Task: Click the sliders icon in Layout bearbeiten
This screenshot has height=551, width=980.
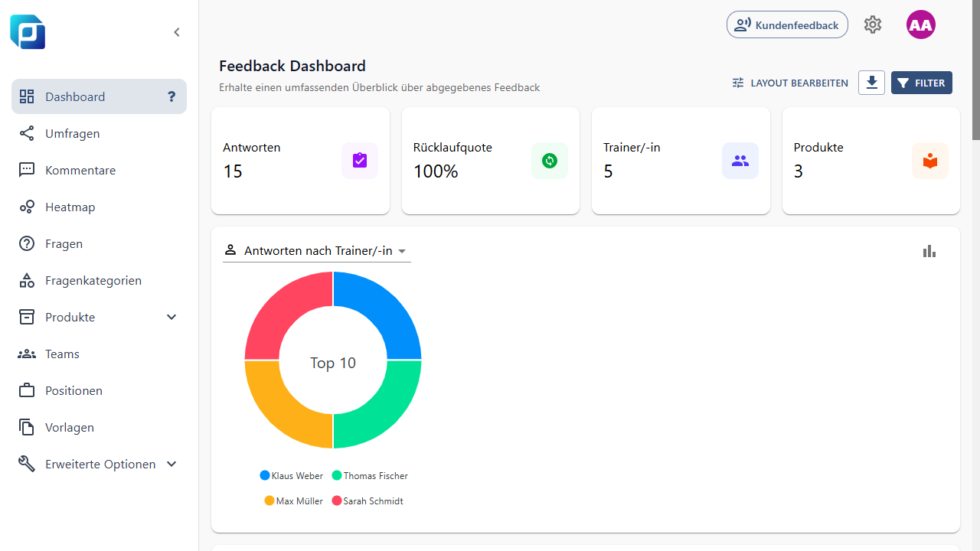Action: (x=738, y=83)
